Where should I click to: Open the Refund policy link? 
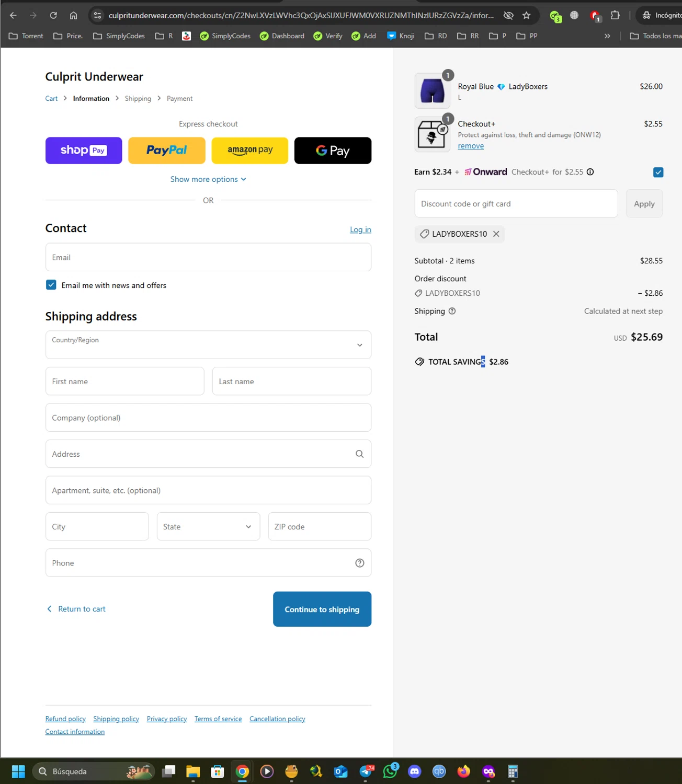[x=65, y=719]
